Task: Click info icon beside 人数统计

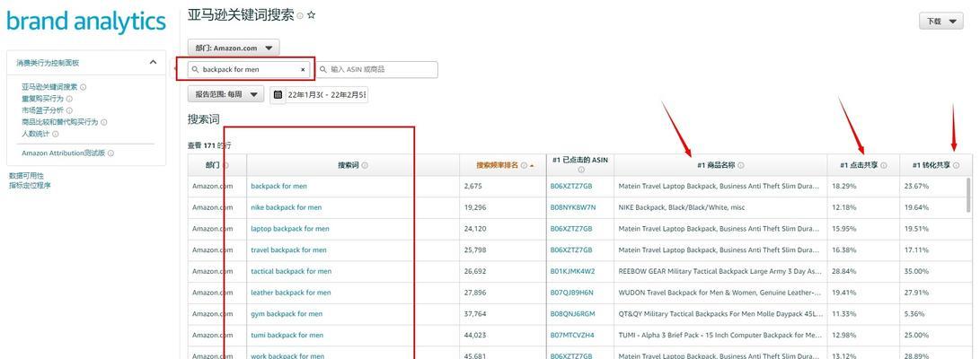Action: 55,134
